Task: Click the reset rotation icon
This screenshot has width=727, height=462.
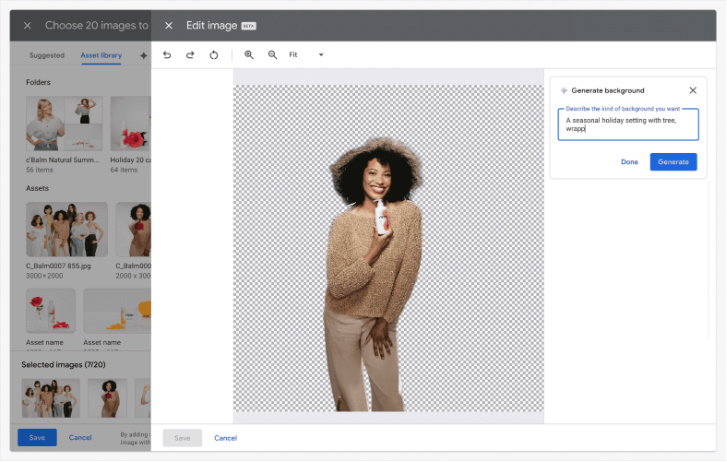Action: [x=214, y=55]
